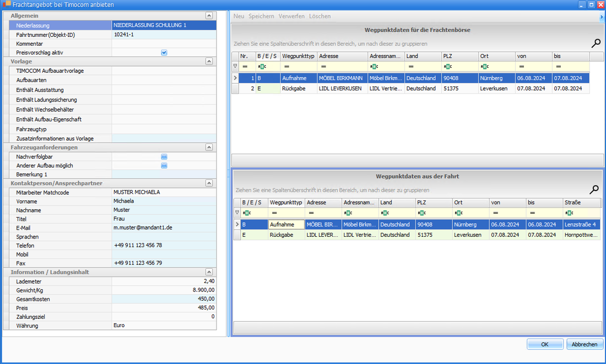
Task: Collapse the Allgemein section
Action: (x=209, y=16)
